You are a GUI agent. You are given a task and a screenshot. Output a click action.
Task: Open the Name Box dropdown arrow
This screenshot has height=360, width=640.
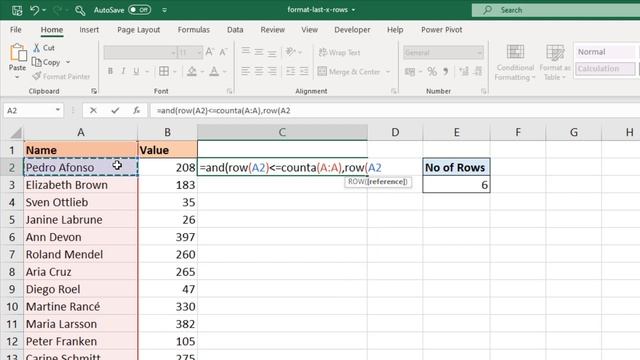(x=58, y=110)
